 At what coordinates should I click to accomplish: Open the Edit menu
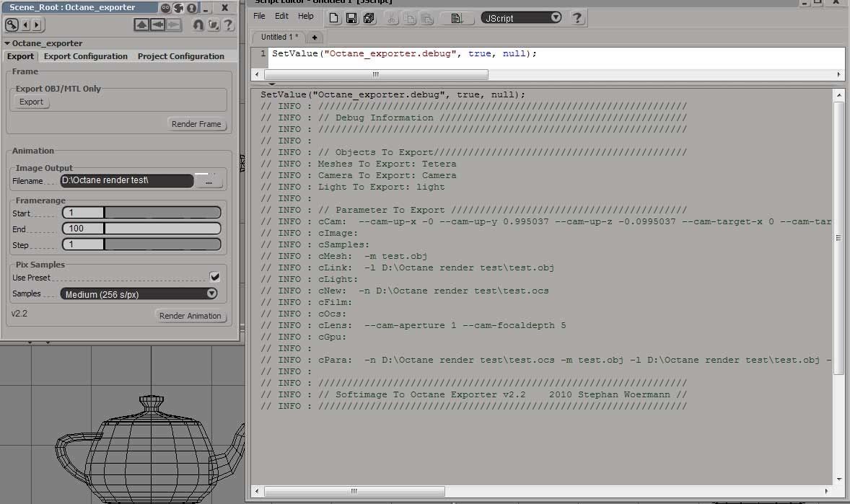(x=281, y=17)
